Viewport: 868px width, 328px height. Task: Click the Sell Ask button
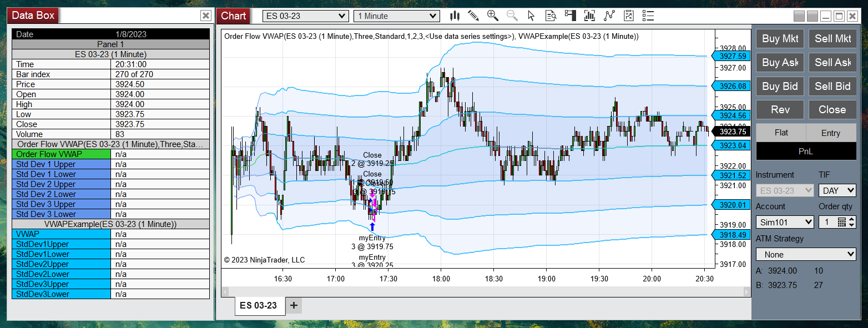click(832, 62)
